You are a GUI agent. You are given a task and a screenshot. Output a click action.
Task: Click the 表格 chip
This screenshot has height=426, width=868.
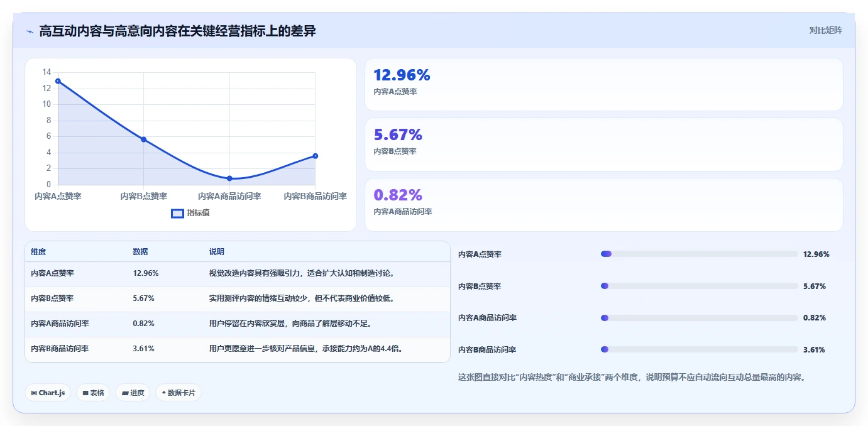(x=94, y=393)
